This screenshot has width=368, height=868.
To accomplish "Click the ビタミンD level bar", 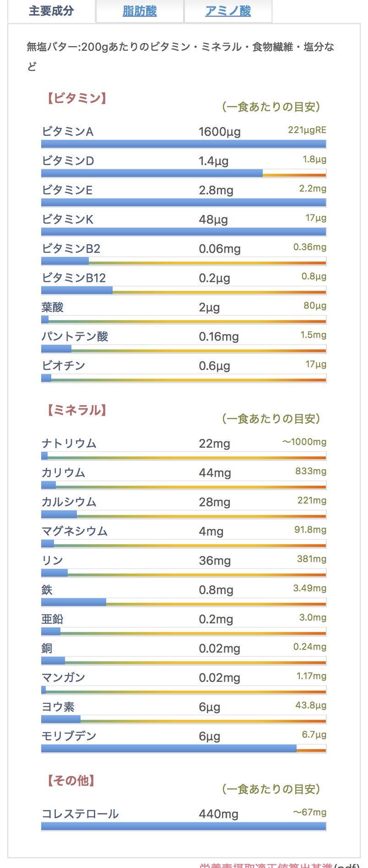I will [184, 173].
